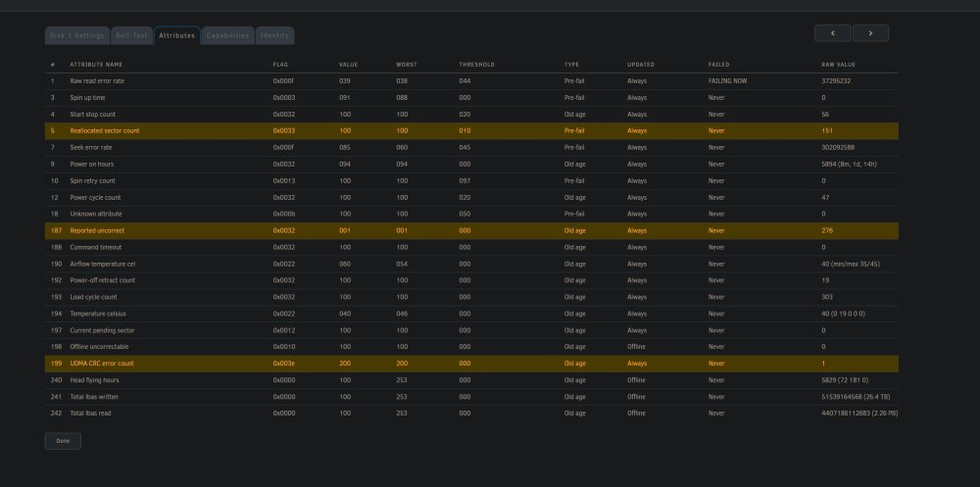Click the Value column header
The width and height of the screenshot is (980, 487).
click(x=348, y=65)
